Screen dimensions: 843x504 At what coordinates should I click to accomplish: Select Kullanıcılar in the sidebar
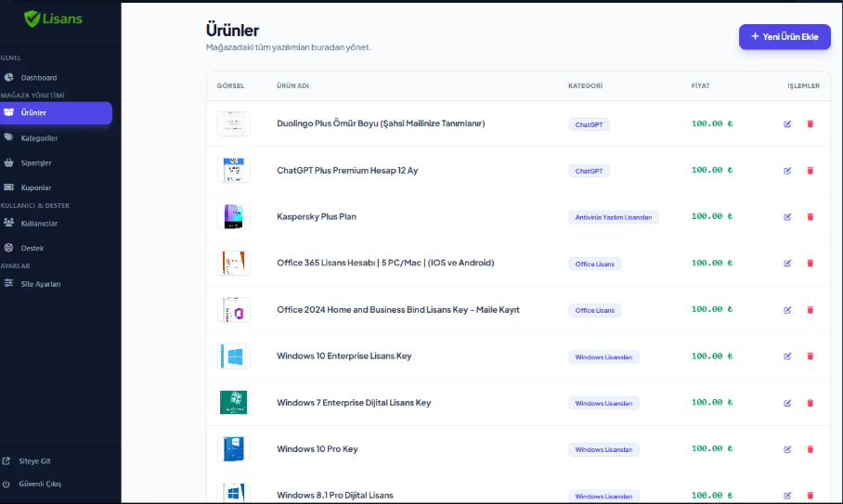(x=39, y=224)
